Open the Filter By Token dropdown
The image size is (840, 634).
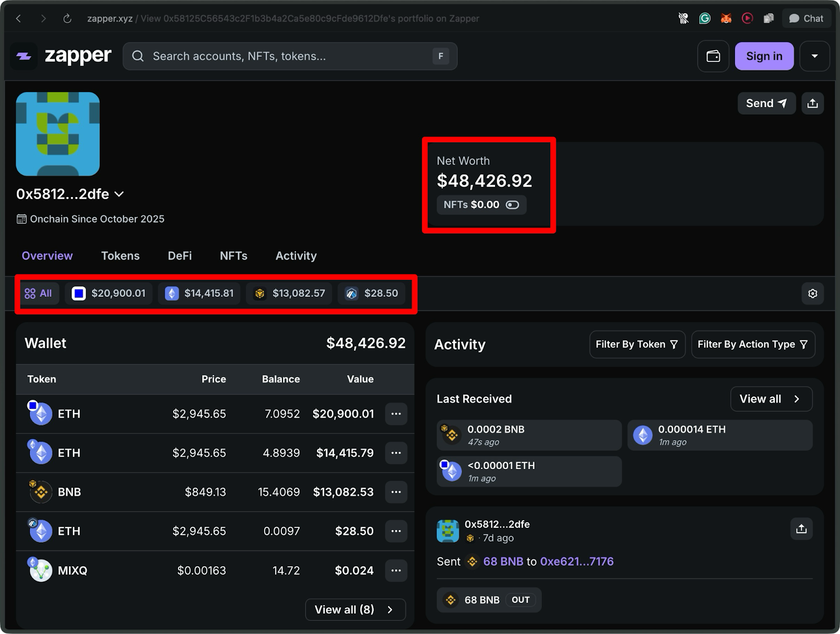pos(637,345)
